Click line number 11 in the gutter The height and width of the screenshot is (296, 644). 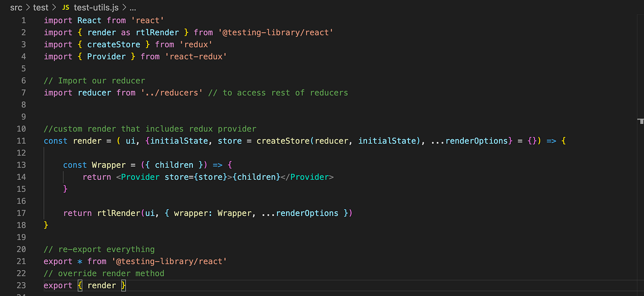click(x=21, y=141)
